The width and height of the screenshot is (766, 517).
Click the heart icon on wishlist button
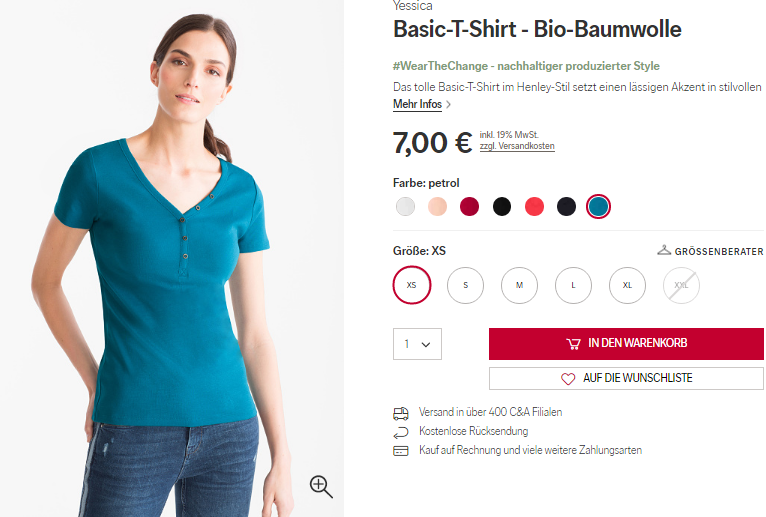(568, 379)
